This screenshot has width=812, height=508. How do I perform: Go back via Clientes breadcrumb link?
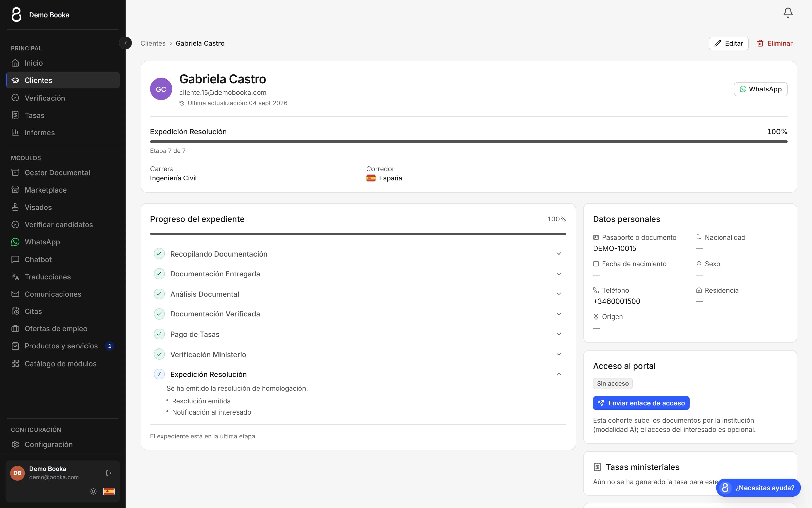tap(153, 43)
